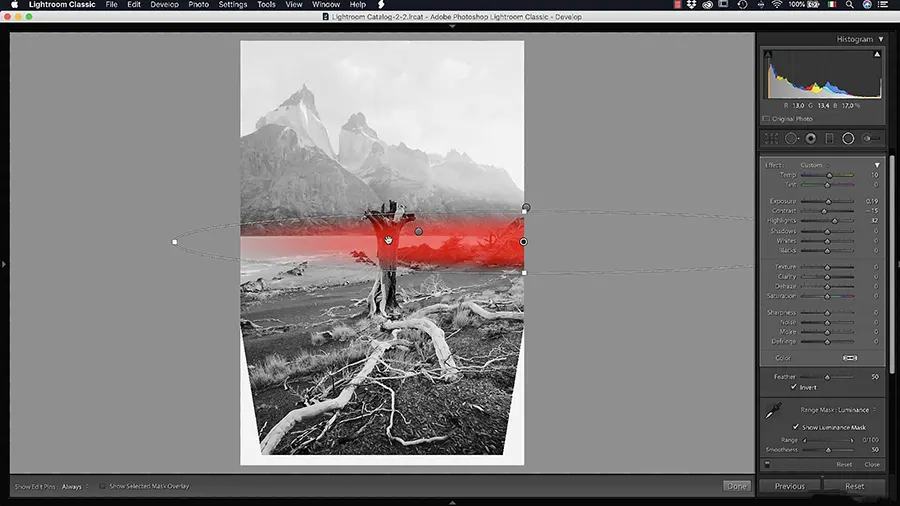Image resolution: width=900 pixels, height=506 pixels.
Task: Activate the Red Eye Correction tool
Action: (810, 139)
